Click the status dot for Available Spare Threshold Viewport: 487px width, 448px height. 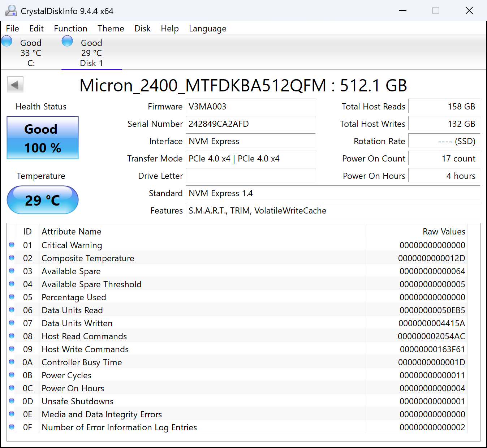click(x=12, y=284)
